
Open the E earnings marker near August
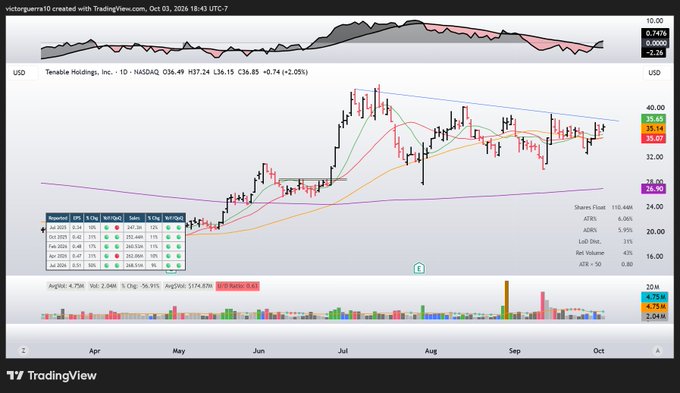tap(419, 268)
